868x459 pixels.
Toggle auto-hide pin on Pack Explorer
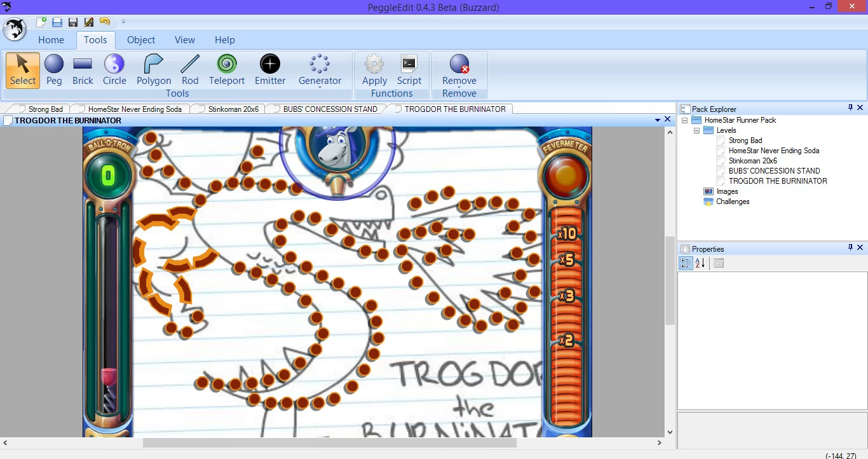(851, 108)
